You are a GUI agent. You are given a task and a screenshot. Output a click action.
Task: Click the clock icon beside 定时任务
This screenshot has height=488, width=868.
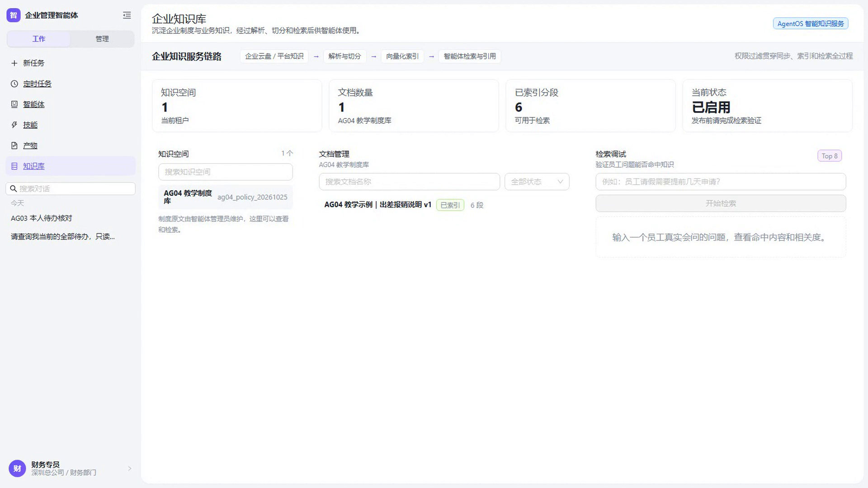click(14, 84)
